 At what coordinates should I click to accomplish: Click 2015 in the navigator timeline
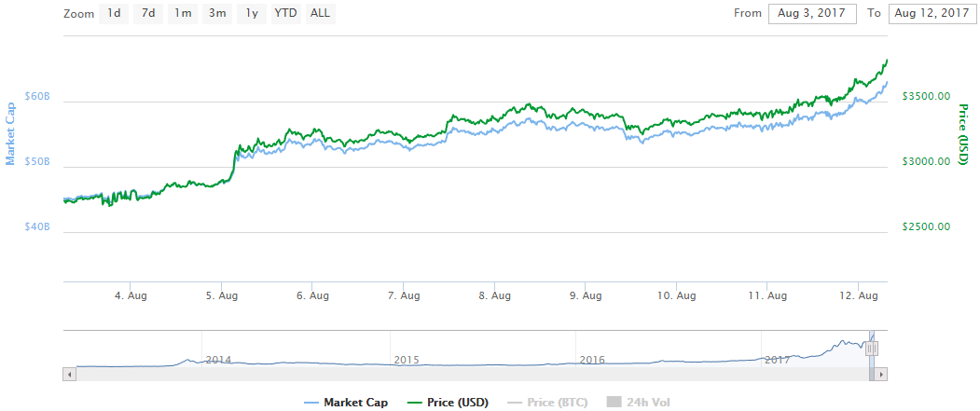tap(407, 360)
